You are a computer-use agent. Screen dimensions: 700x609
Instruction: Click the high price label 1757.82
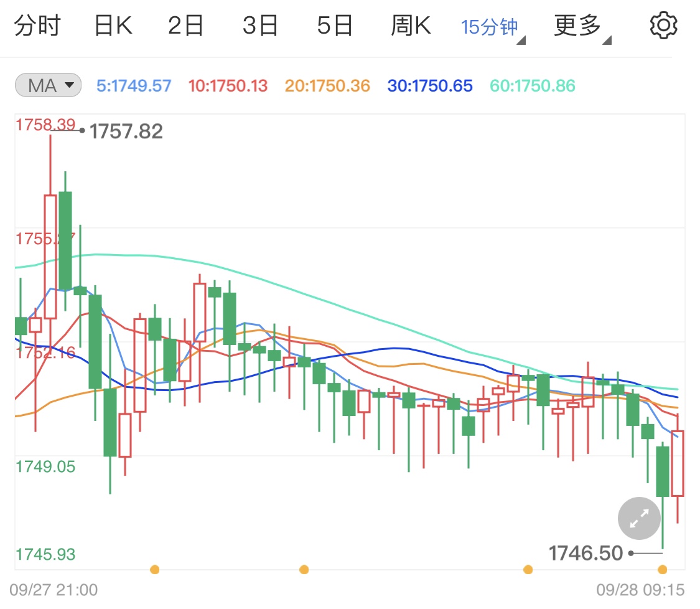pyautogui.click(x=126, y=131)
